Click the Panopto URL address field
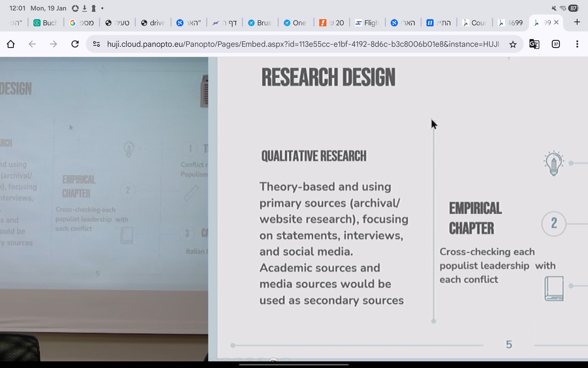The image size is (588, 368). pos(303,44)
